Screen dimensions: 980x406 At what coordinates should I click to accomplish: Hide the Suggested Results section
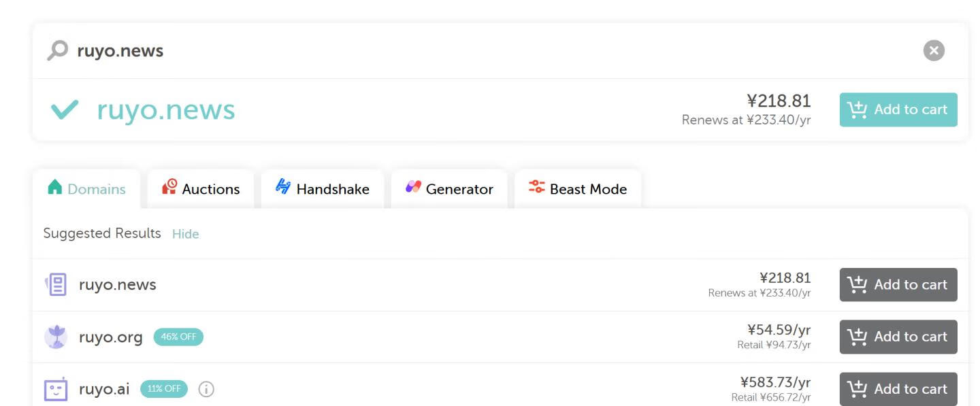tap(185, 234)
